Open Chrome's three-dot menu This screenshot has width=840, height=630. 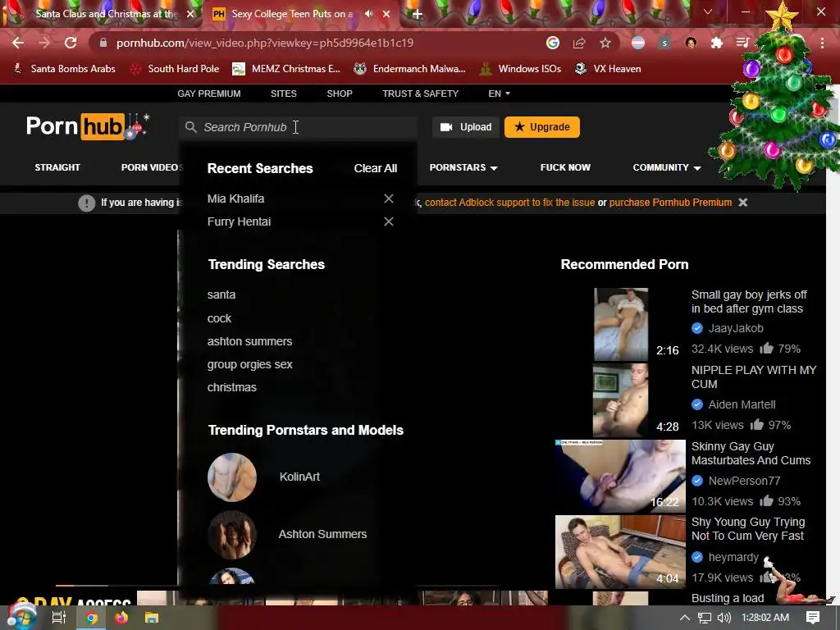[822, 43]
